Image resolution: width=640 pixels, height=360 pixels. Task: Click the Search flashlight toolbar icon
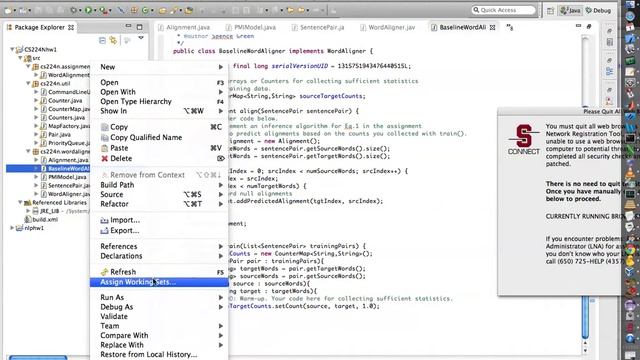(x=175, y=10)
